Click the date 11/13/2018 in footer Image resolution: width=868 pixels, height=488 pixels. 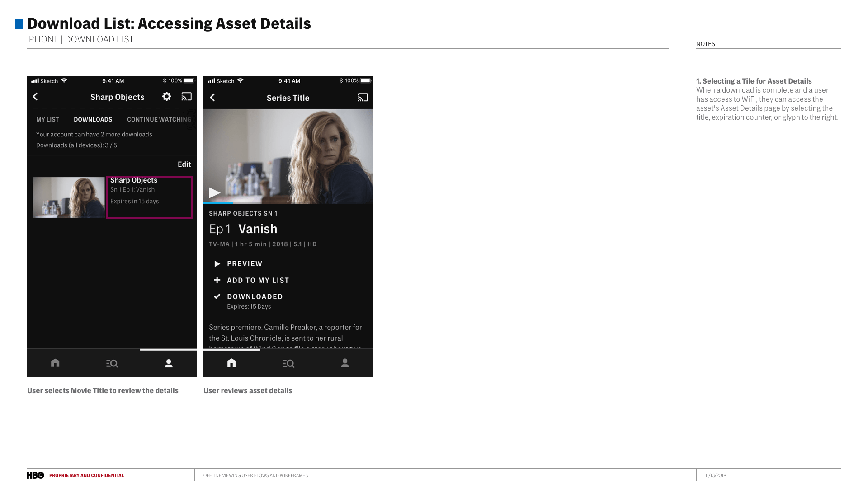coord(716,475)
